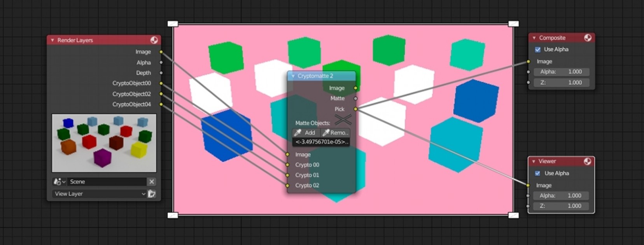Click the render preview thumbnail
Viewport: 644px width, 245px height.
click(x=104, y=143)
